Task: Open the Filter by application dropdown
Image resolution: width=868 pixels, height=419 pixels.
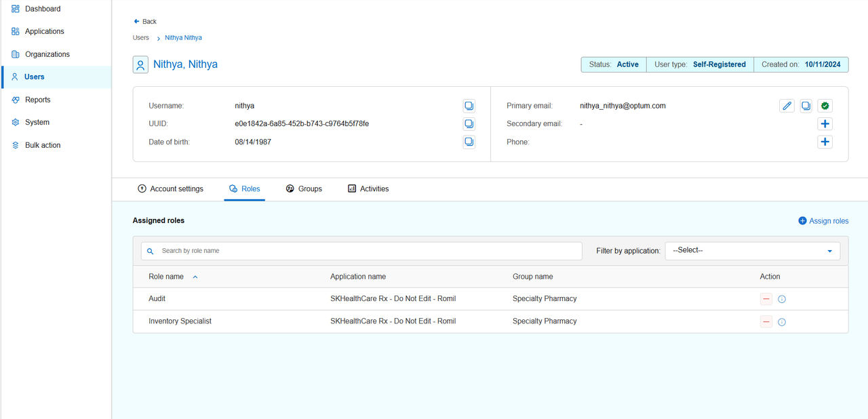Action: point(752,251)
